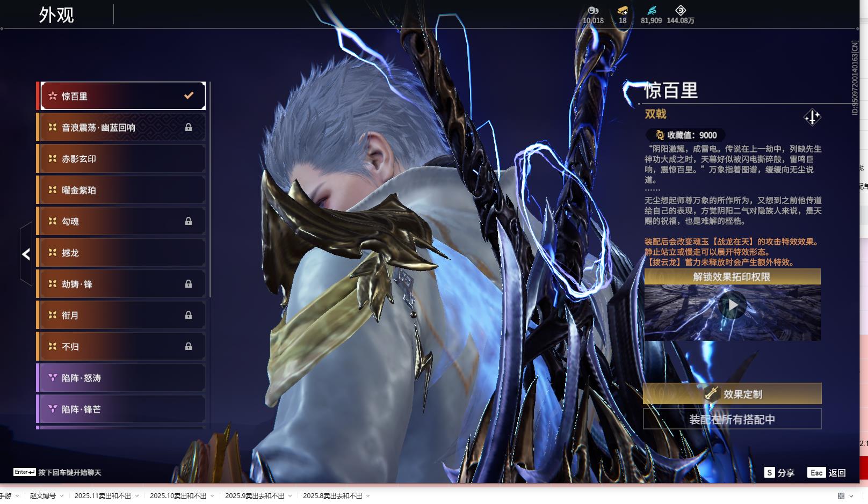Switch to the 手游 sheet tab

pos(5,496)
